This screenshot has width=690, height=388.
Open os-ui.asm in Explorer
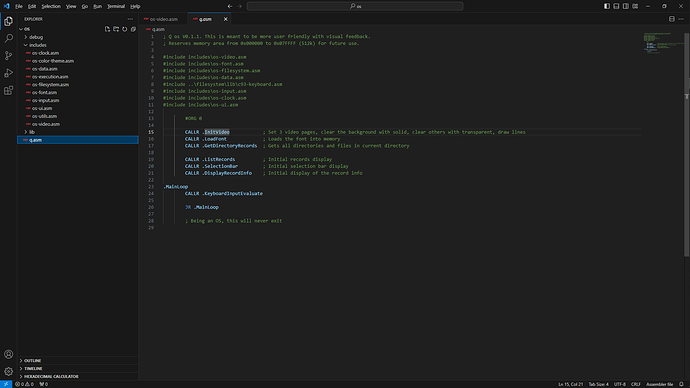pos(78,108)
